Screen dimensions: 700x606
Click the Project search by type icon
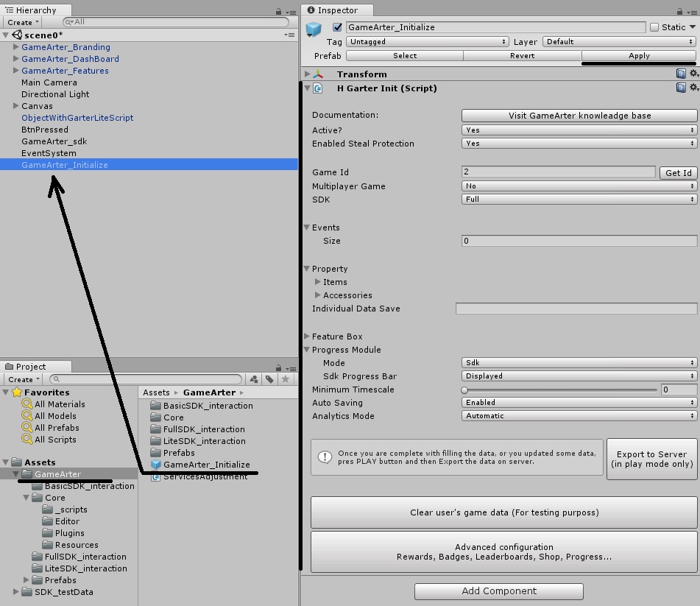(254, 379)
